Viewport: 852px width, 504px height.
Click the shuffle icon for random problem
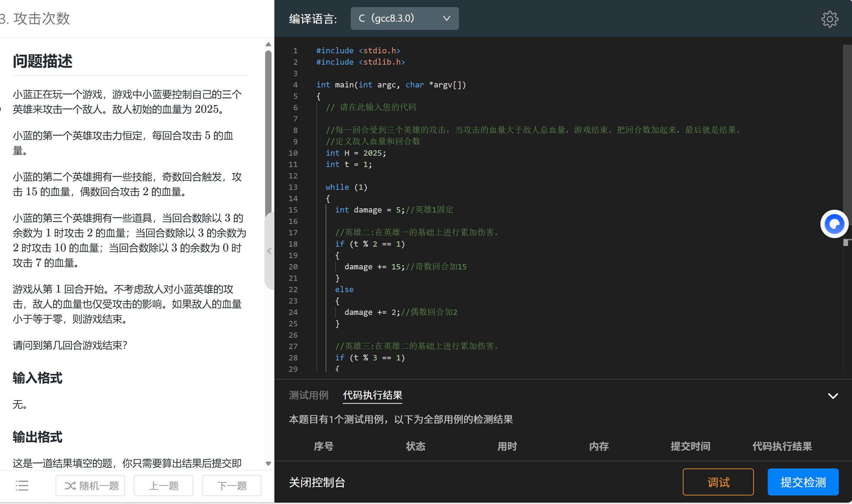(70, 486)
